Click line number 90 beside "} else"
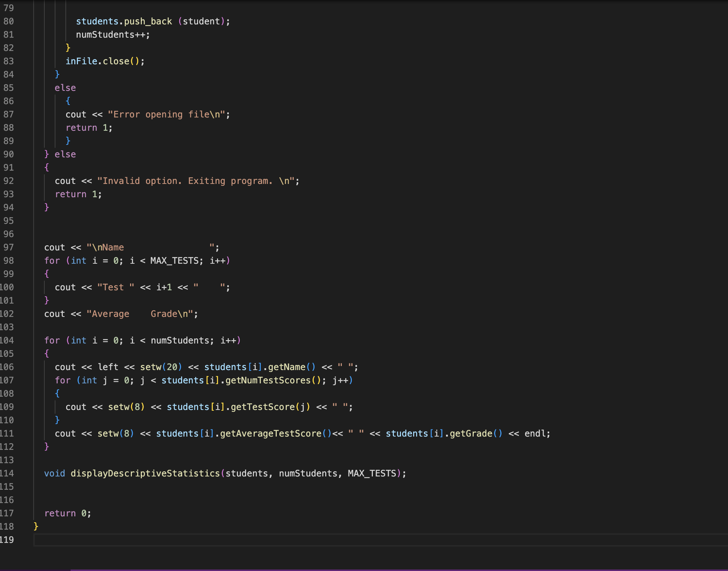Viewport: 728px width, 571px height. coord(8,154)
